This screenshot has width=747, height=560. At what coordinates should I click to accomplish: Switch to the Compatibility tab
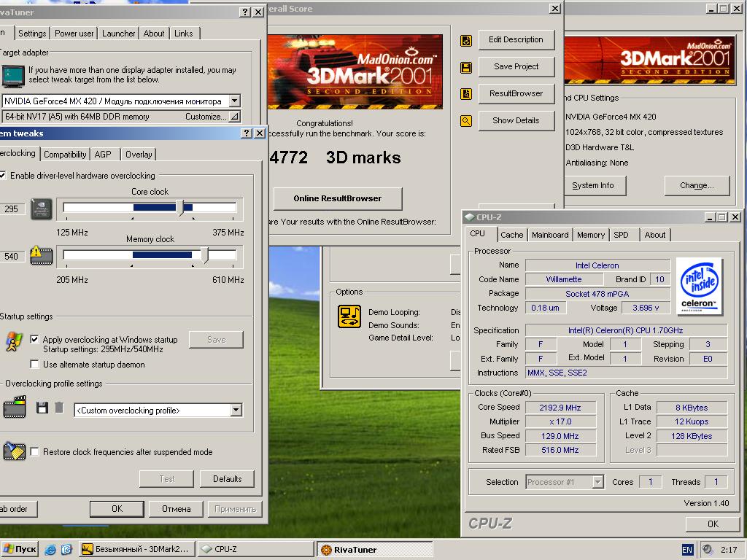[65, 155]
